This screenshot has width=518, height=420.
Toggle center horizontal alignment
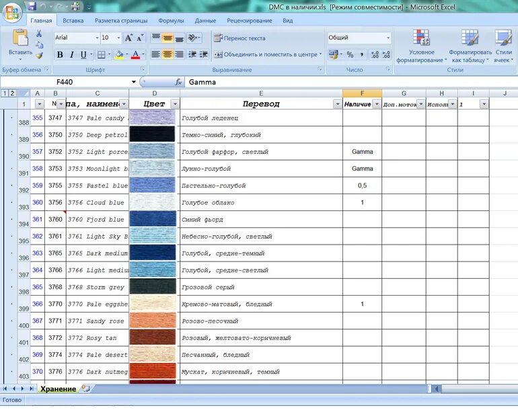(168, 54)
